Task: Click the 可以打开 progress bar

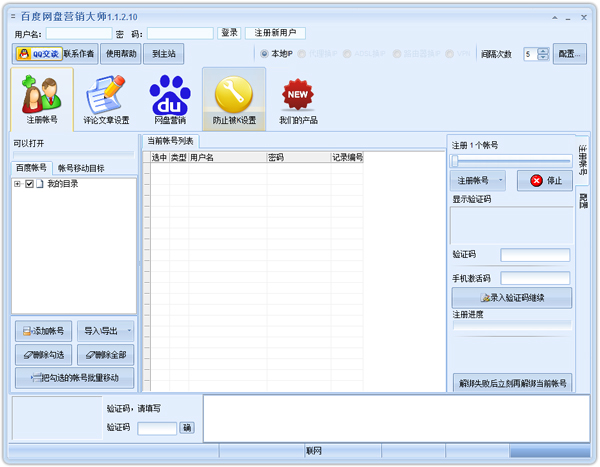Action: (73, 154)
